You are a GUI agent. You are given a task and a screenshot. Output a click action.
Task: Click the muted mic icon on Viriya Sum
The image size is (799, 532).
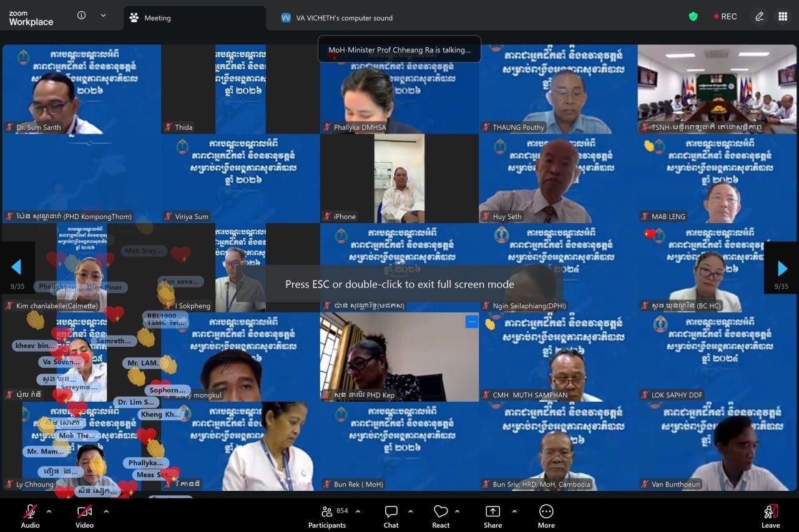tap(168, 216)
